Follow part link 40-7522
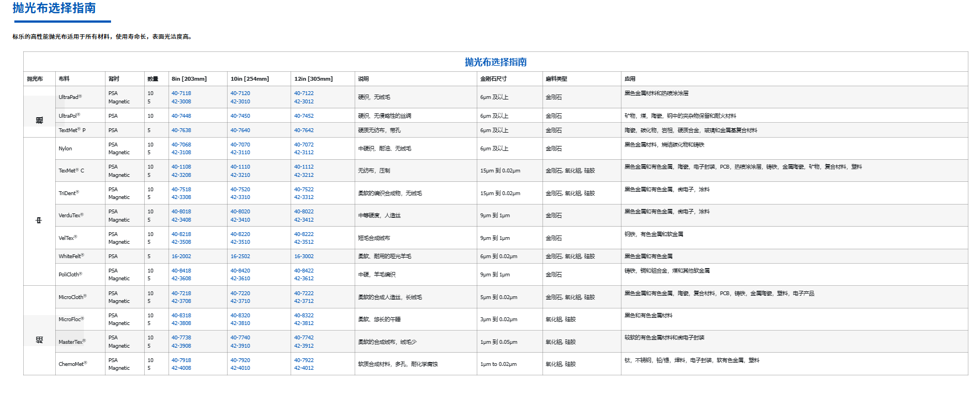980x398 pixels. (304, 190)
